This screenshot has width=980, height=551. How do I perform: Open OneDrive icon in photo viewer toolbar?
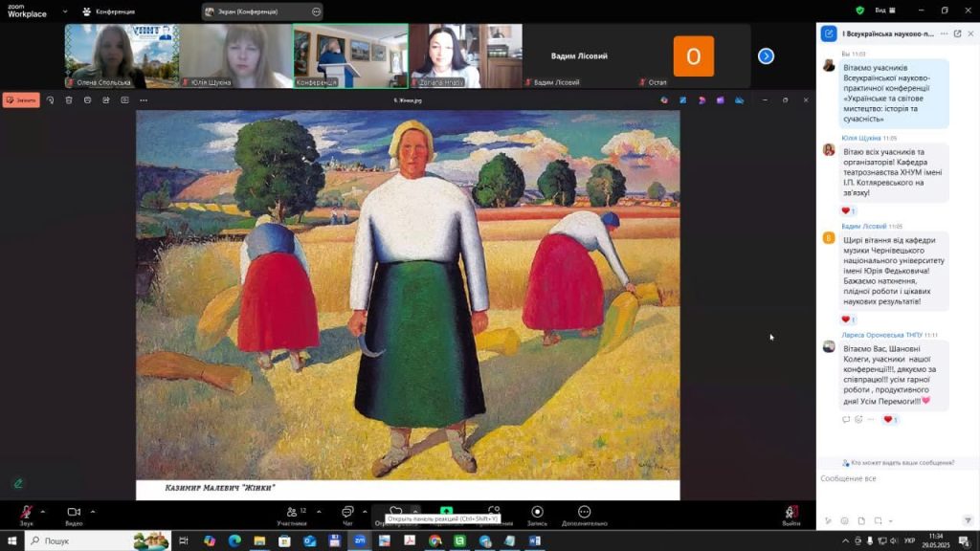pyautogui.click(x=740, y=99)
